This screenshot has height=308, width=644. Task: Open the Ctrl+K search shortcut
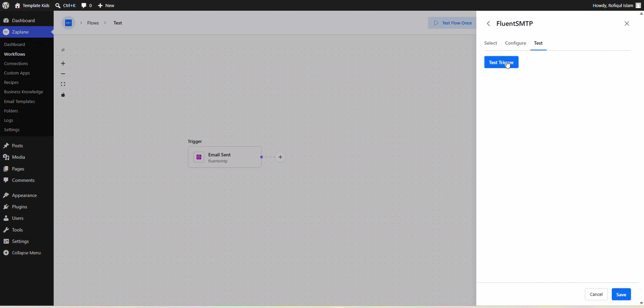pos(65,5)
